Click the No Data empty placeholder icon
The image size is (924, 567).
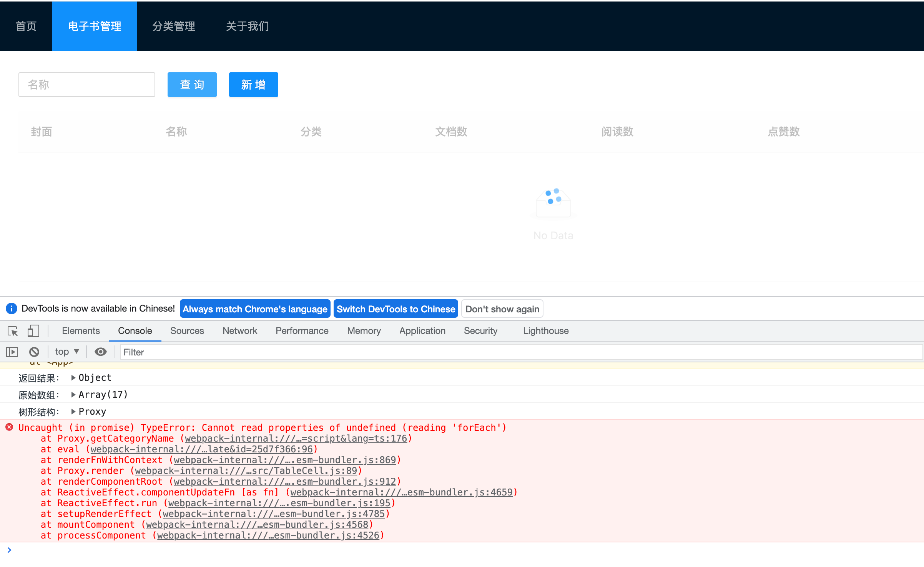pos(553,203)
